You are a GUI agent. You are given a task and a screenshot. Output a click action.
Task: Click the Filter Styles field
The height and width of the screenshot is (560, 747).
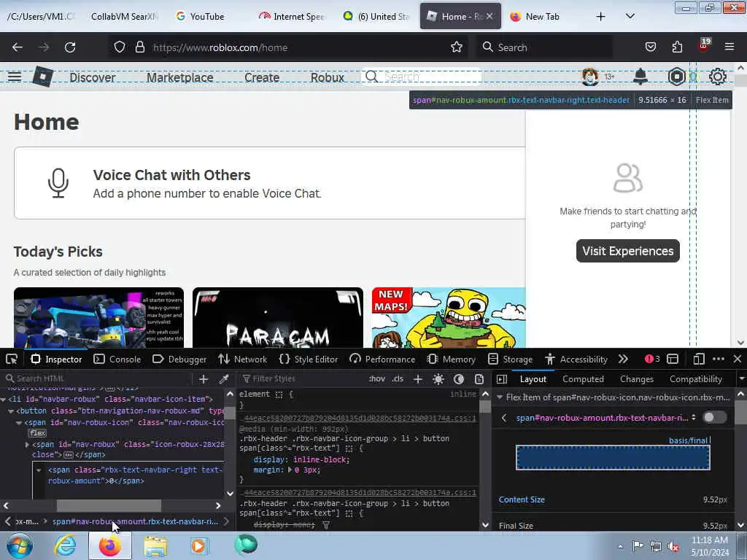pyautogui.click(x=303, y=378)
